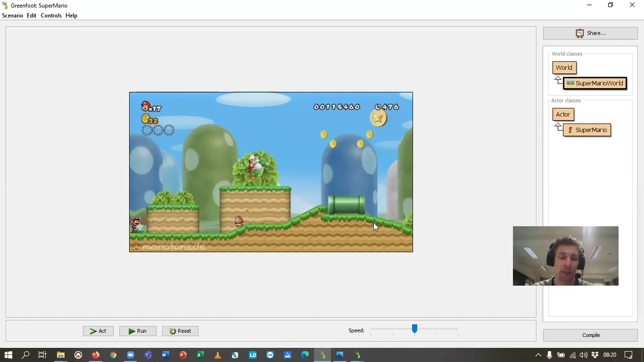Open File Explorer from the taskbar
The height and width of the screenshot is (362, 644).
[60, 355]
